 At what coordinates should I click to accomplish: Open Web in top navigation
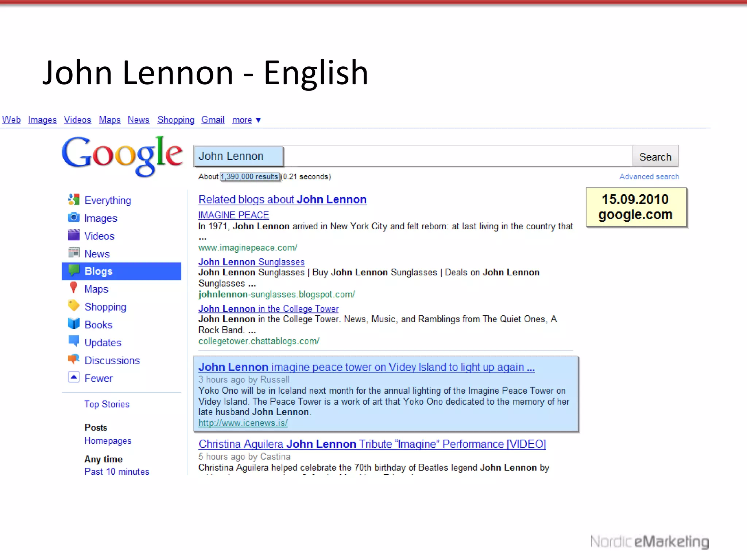pos(11,120)
